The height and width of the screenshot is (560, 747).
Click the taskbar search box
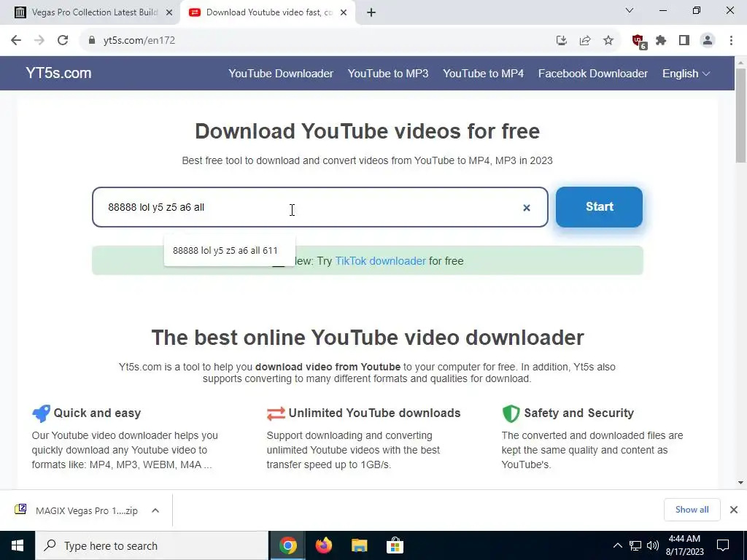pyautogui.click(x=152, y=545)
